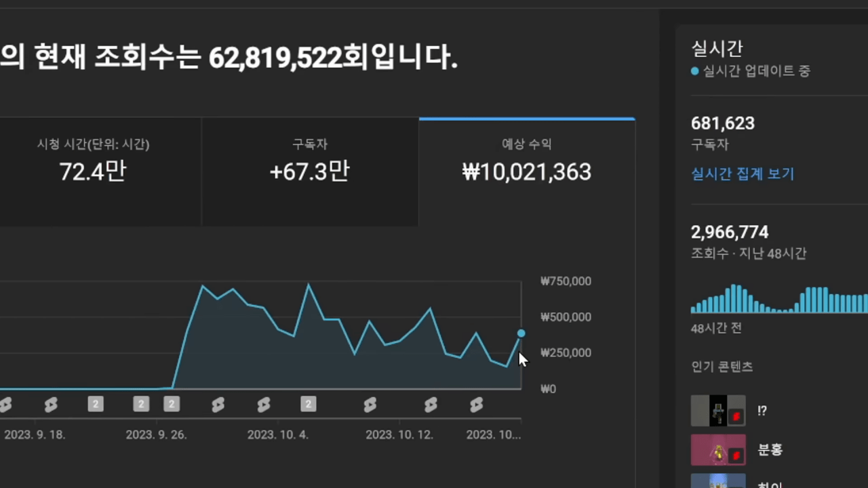
Task: Click the 48시간 전 label
Action: click(716, 328)
